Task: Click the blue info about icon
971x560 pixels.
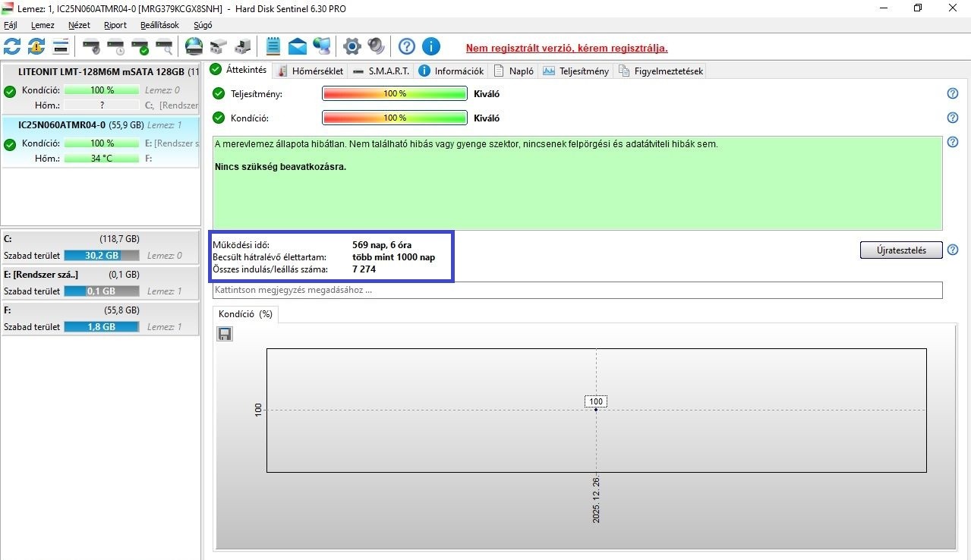Action: point(431,46)
